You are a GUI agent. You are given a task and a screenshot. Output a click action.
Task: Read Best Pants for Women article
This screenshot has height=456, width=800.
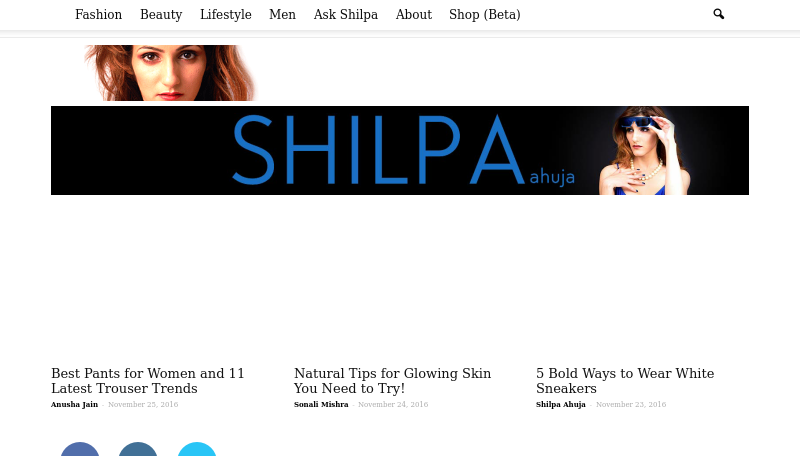click(x=148, y=381)
